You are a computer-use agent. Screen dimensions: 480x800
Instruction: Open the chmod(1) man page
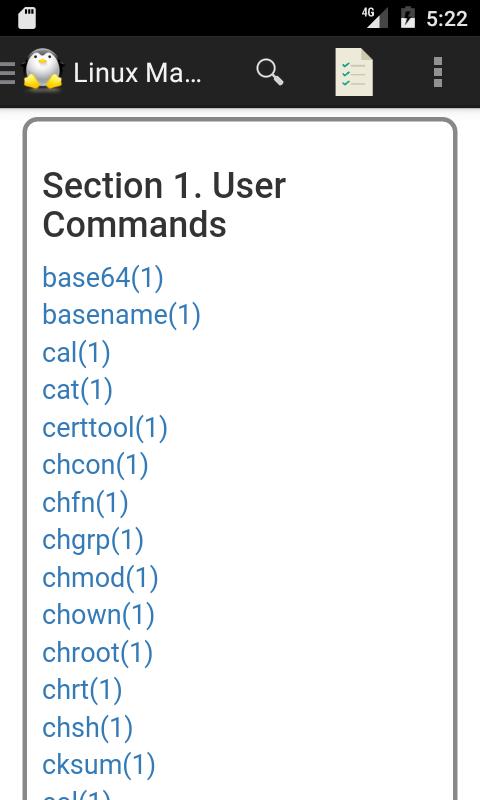tap(100, 578)
